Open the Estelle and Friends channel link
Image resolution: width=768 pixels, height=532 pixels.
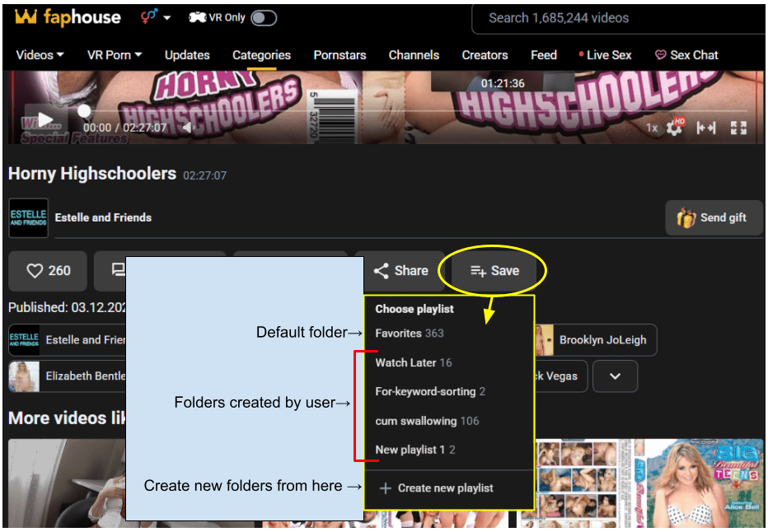103,217
